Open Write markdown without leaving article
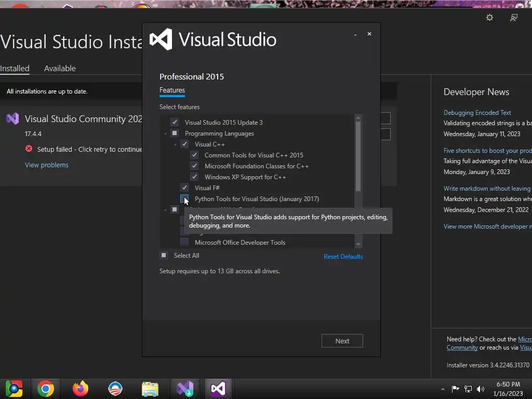Viewport: 532px width, 399px height. click(487, 188)
